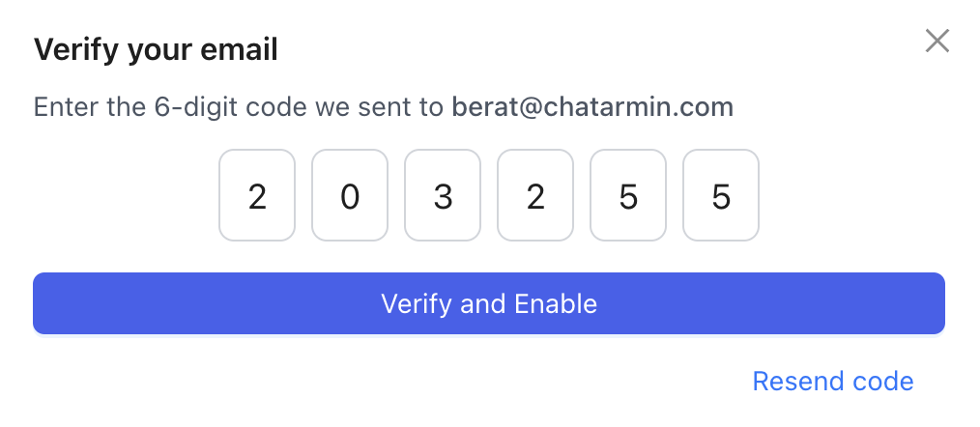Image resolution: width=980 pixels, height=427 pixels.
Task: Click the Resend code link
Action: 832,381
